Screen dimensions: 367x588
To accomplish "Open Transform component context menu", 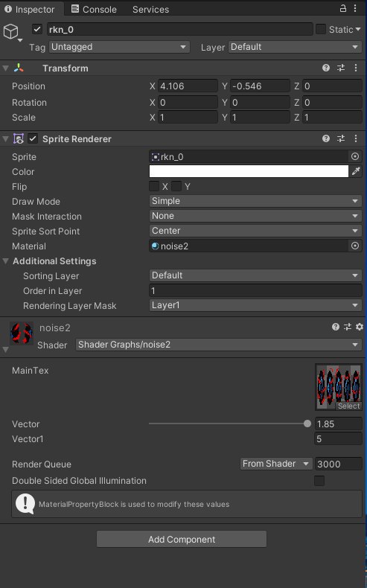I will 355,68.
